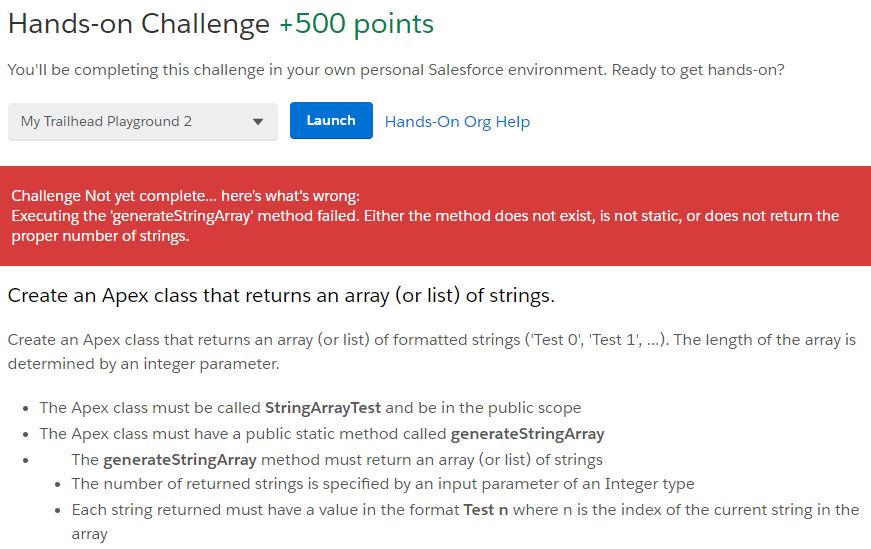This screenshot has width=871, height=549.
Task: Click the formatted strings description paragraph
Action: (x=431, y=340)
